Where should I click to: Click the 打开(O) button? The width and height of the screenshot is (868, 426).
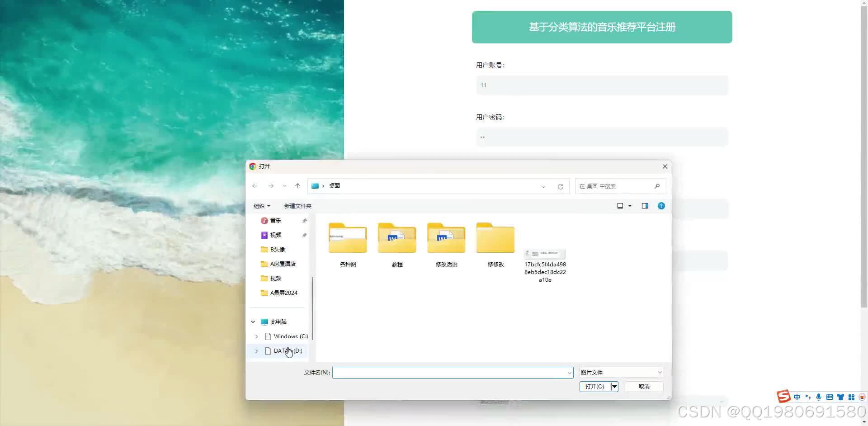[594, 386]
